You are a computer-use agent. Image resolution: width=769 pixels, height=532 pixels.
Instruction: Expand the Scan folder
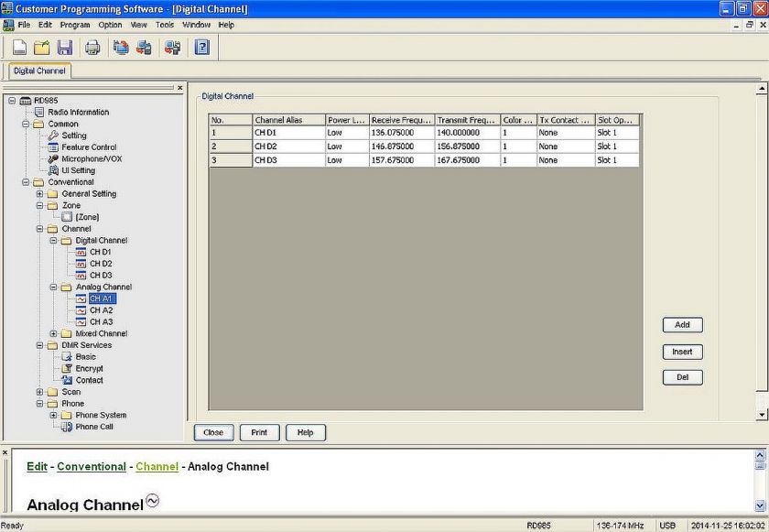[39, 392]
